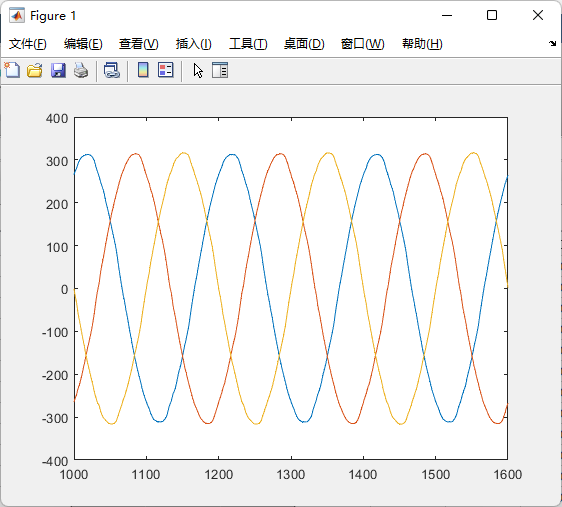Save the figure with floppy disk icon
Screen dimensions: 562x507
pyautogui.click(x=58, y=70)
